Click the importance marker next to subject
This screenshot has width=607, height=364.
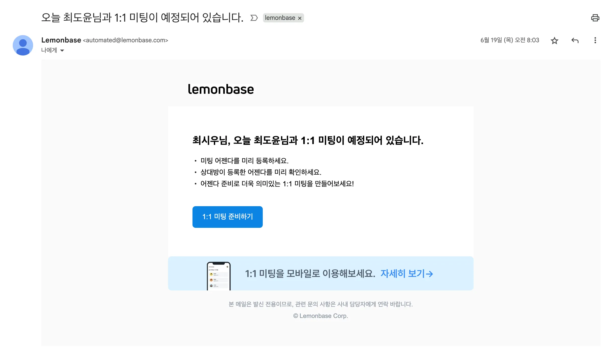tap(254, 18)
